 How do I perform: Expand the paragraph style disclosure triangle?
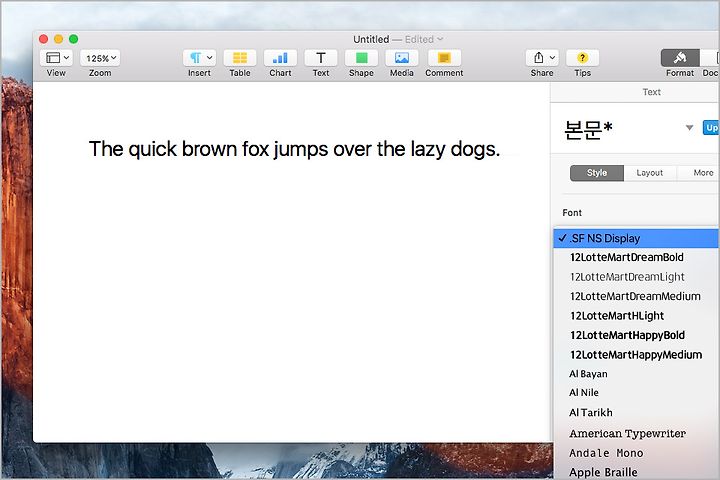point(689,128)
